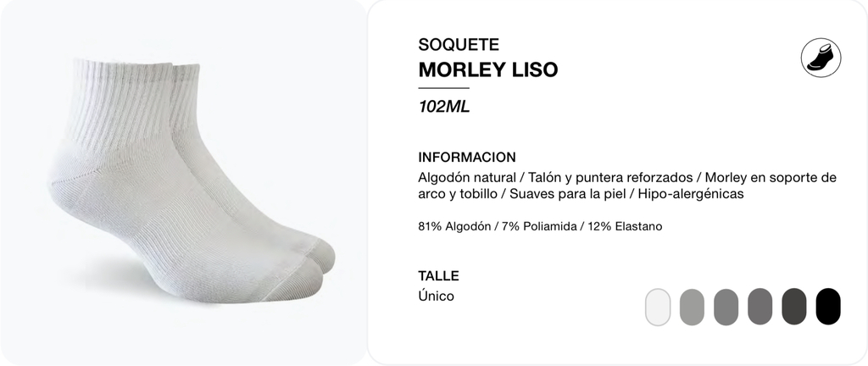Select the black color swatch

[828, 307]
